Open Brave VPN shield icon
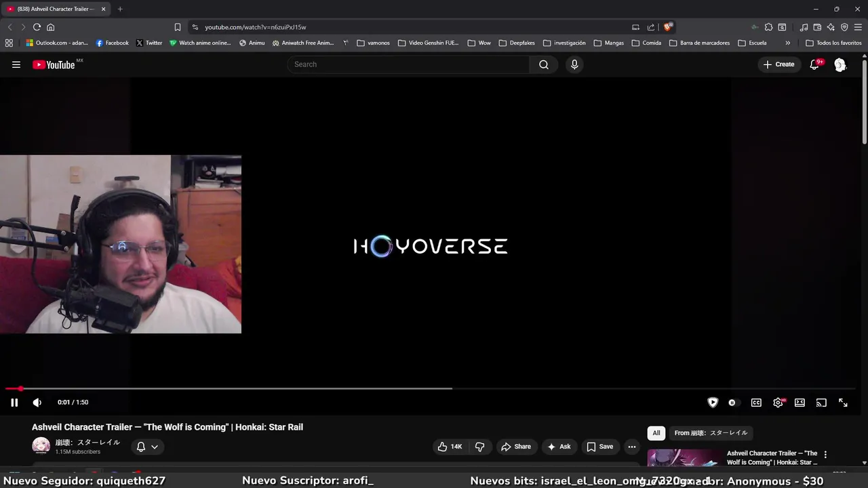This screenshot has width=868, height=488. 844,27
